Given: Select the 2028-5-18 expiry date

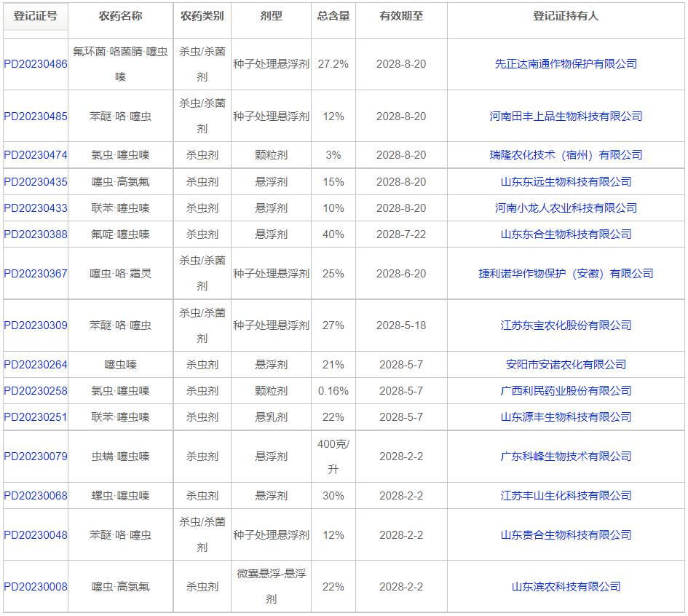Looking at the screenshot, I should click(401, 325).
